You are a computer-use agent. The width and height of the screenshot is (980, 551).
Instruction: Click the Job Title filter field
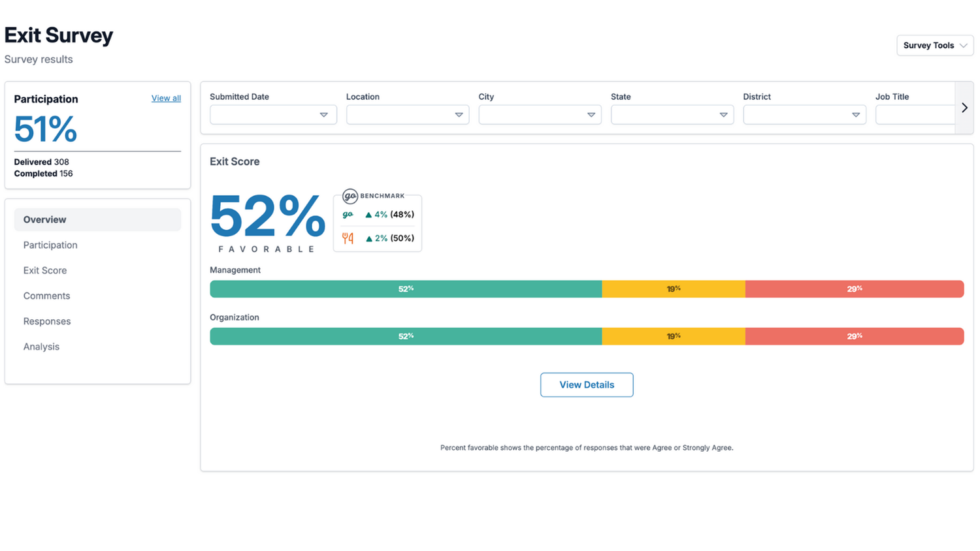[915, 115]
